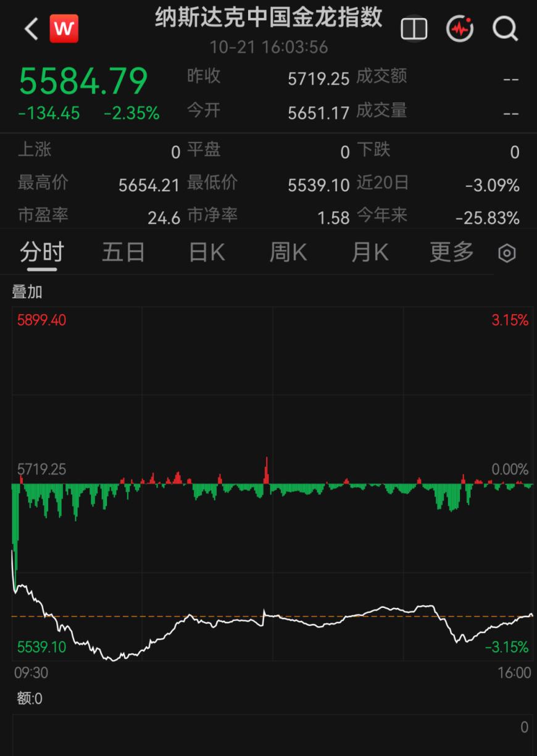This screenshot has width=537, height=756.
Task: Switch to the 五日 tab
Action: (123, 252)
